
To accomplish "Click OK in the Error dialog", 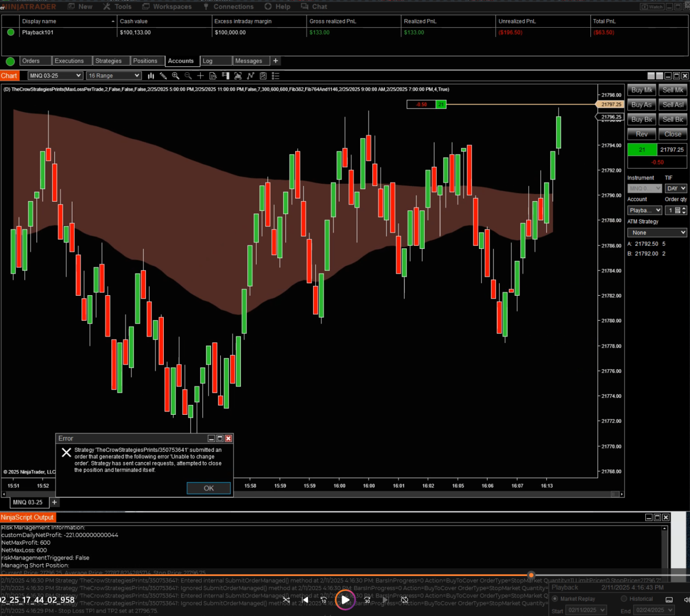I will coord(208,488).
